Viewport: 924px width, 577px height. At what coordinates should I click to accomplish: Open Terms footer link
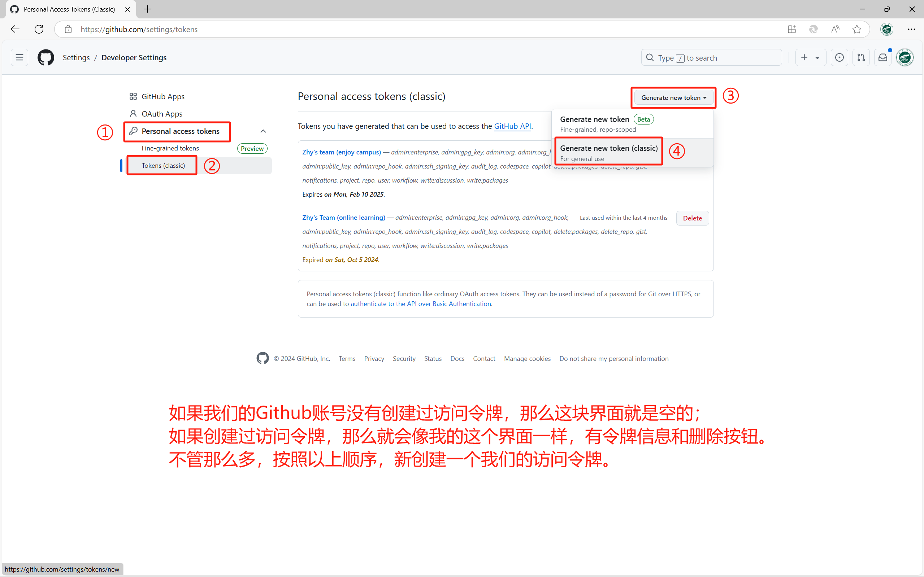pos(347,358)
